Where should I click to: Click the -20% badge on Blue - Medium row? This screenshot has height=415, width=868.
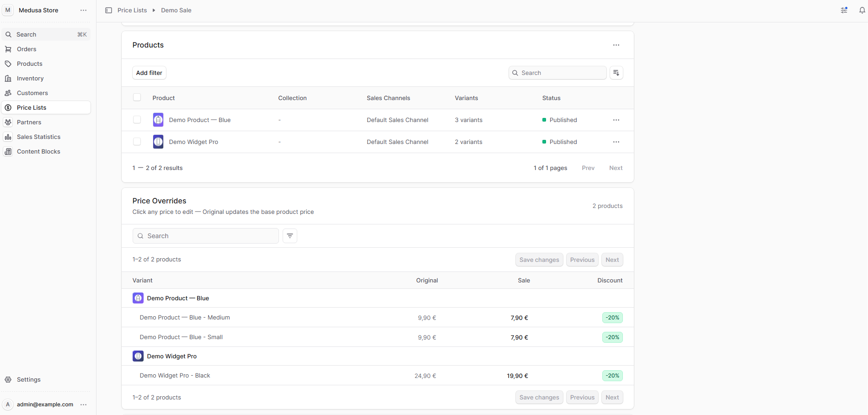click(x=612, y=318)
